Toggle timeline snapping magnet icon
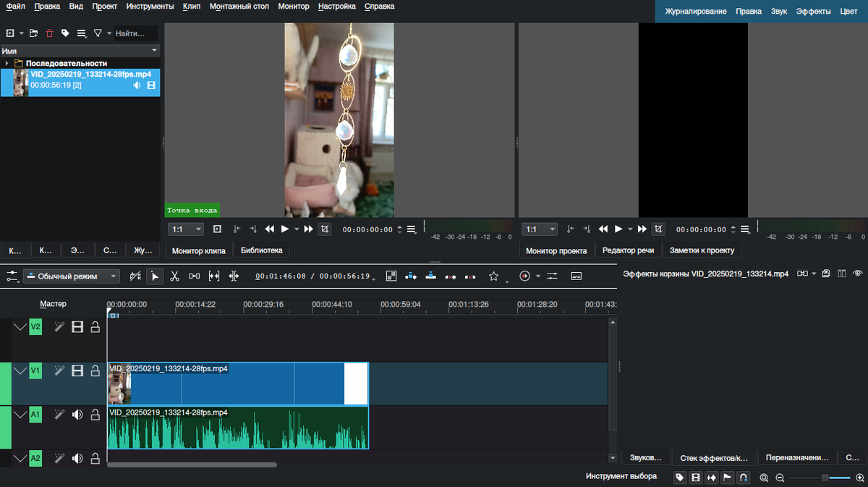Image resolution: width=868 pixels, height=487 pixels. tap(743, 478)
